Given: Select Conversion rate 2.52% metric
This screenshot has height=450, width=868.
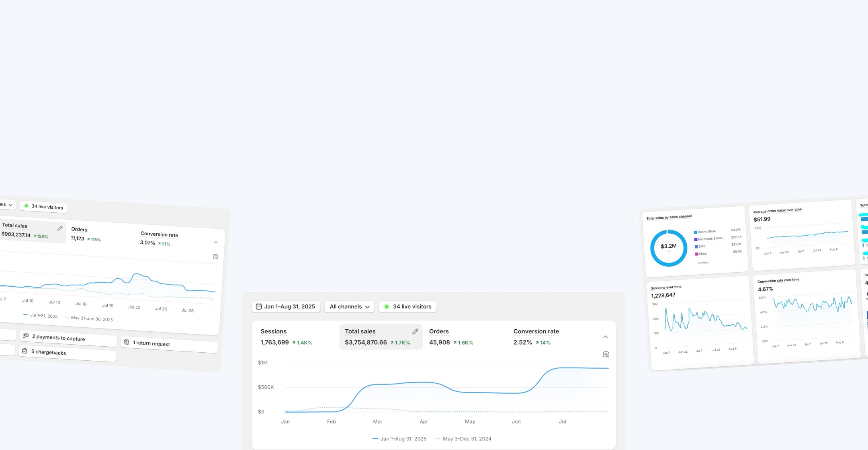Looking at the screenshot, I should (x=536, y=337).
